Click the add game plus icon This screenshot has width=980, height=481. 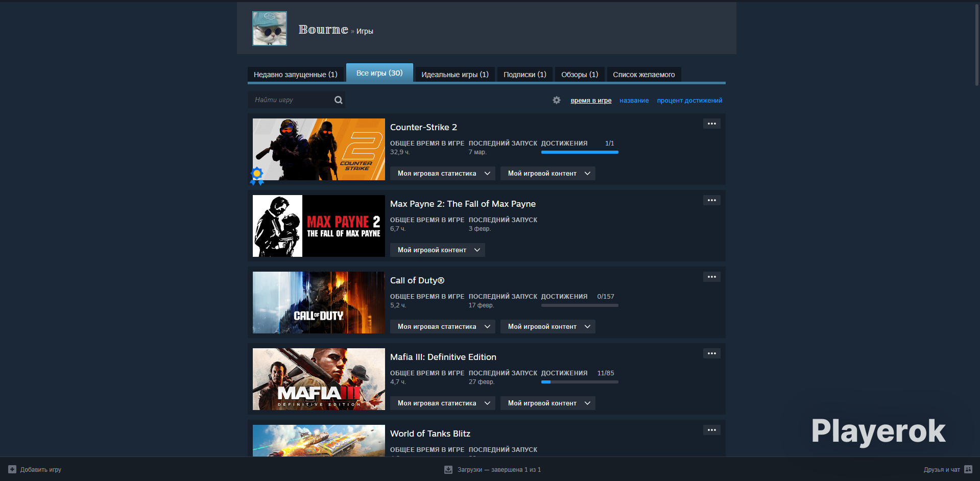pyautogui.click(x=12, y=469)
